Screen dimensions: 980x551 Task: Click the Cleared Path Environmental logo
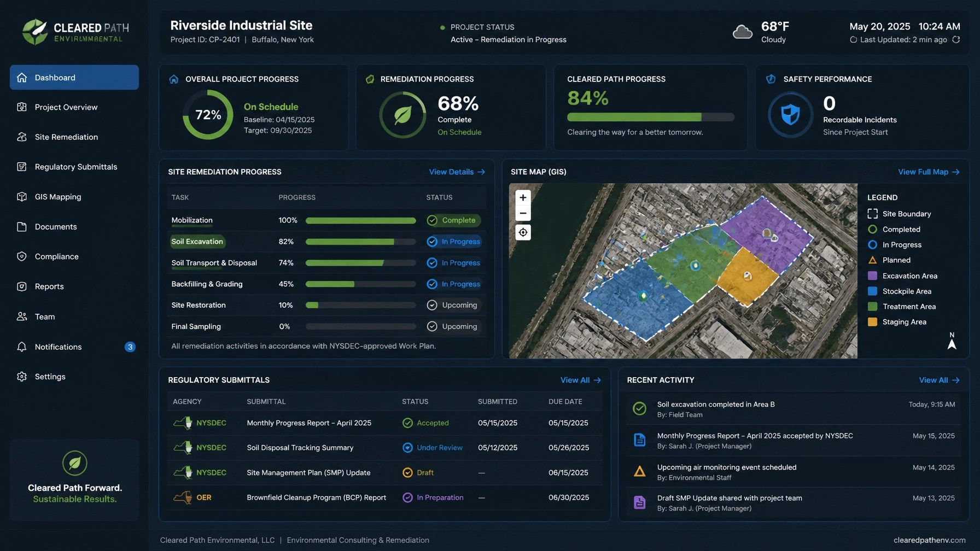(75, 32)
